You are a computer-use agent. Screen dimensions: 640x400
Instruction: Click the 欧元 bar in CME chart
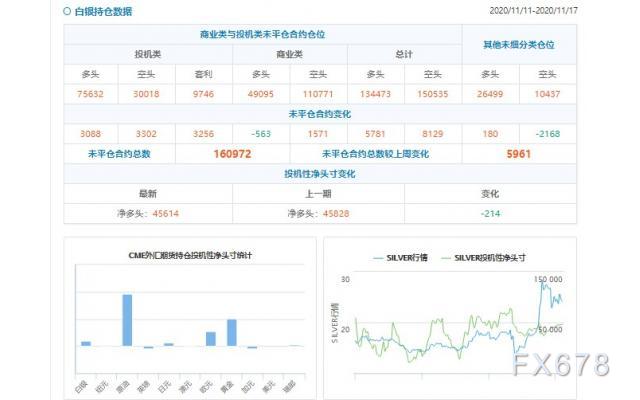point(211,339)
